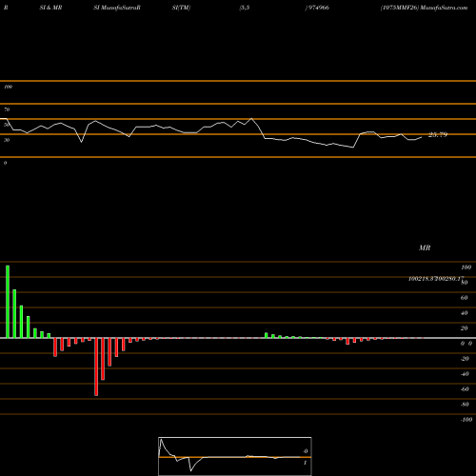Click the MR axis label 100
Screen dimensions: 476x476
pyautogui.click(x=466, y=268)
